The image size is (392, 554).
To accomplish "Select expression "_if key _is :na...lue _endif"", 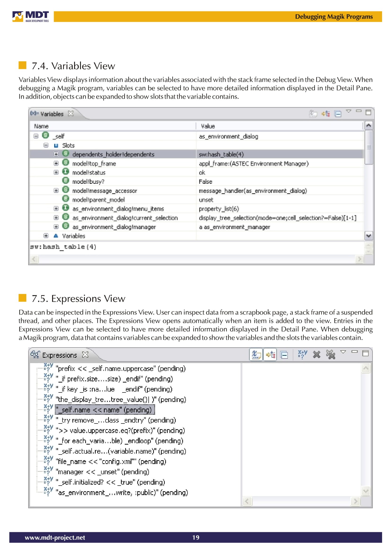I will 114,389.
